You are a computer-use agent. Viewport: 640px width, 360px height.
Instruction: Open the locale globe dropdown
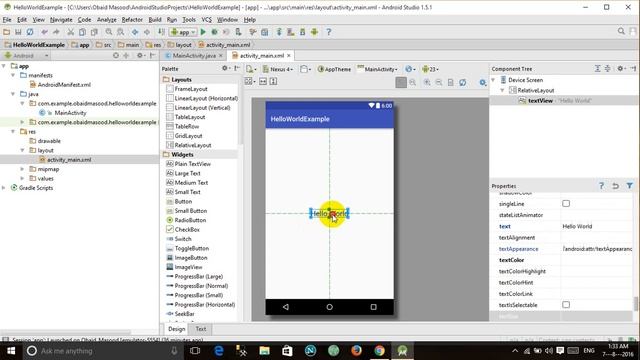[x=410, y=69]
